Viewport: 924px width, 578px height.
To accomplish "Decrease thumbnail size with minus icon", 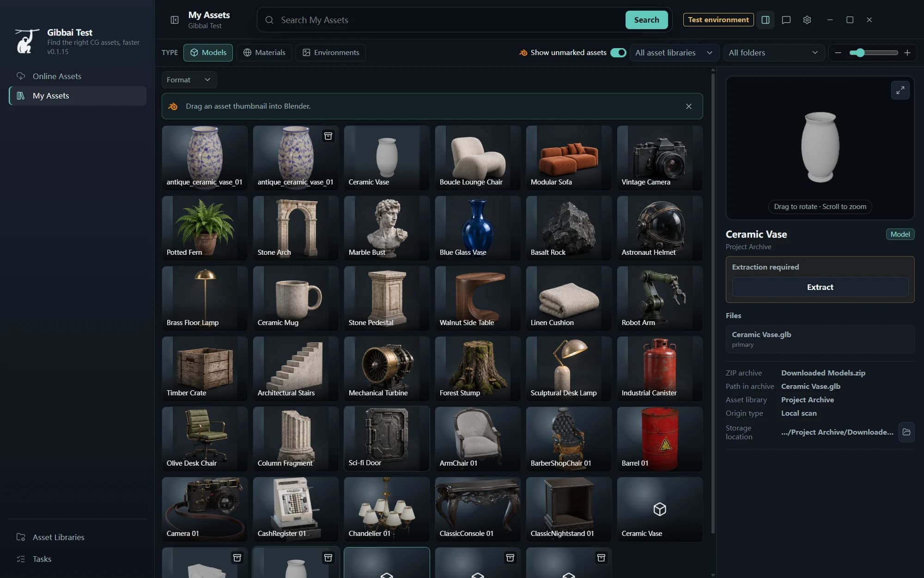I will coord(838,53).
